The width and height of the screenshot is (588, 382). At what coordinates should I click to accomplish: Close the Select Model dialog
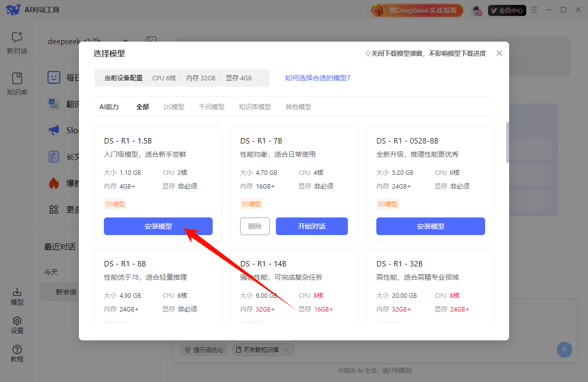tap(499, 53)
